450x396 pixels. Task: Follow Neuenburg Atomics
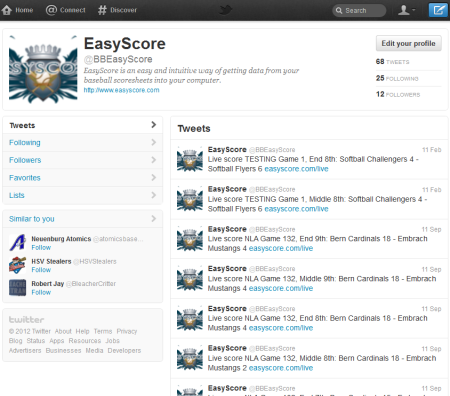(x=41, y=248)
